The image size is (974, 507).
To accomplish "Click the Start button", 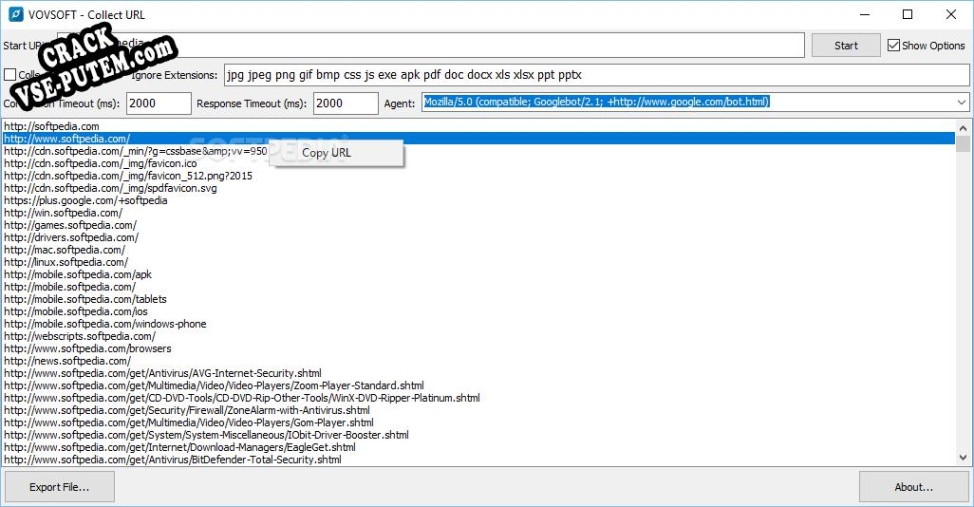I will 845,45.
